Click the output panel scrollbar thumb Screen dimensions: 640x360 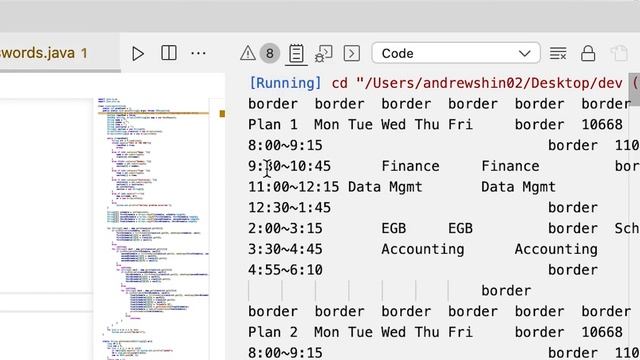[x=635, y=89]
